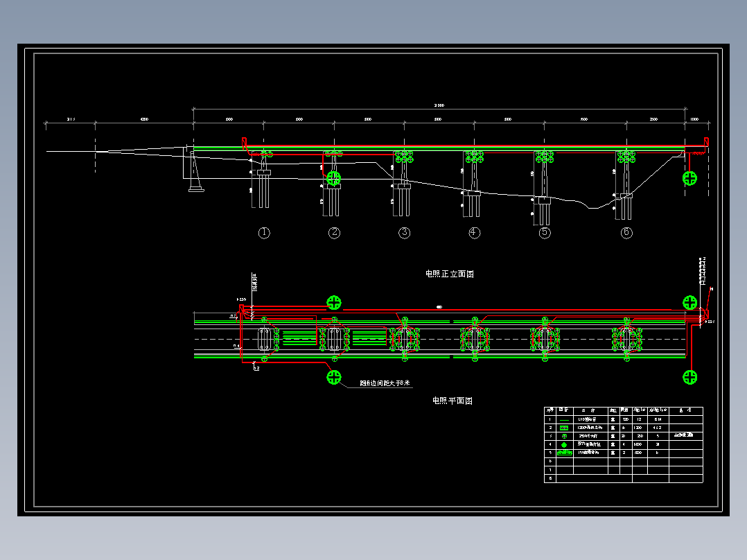Click the red box at the elevation deck's left end
The width and height of the screenshot is (747, 560).
(245, 142)
